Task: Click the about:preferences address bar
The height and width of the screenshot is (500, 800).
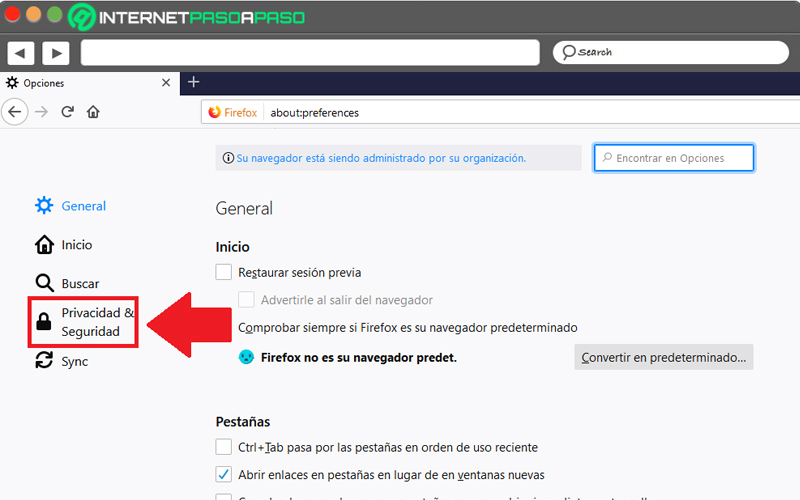Action: pos(502,112)
